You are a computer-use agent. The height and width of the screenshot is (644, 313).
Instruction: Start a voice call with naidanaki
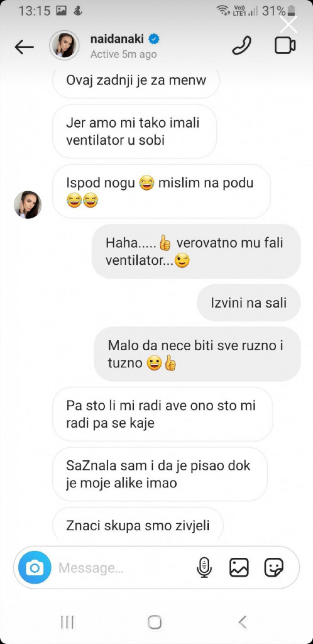tap(242, 45)
